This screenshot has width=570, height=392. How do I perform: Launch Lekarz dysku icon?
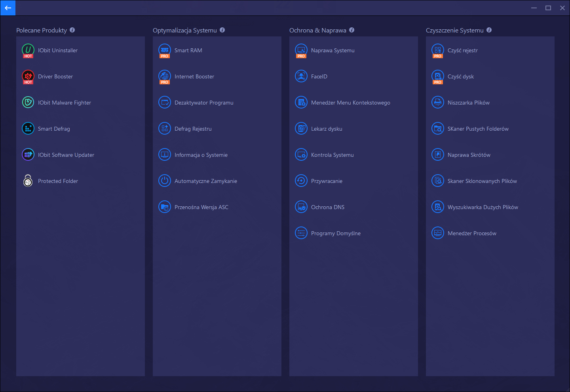(301, 128)
